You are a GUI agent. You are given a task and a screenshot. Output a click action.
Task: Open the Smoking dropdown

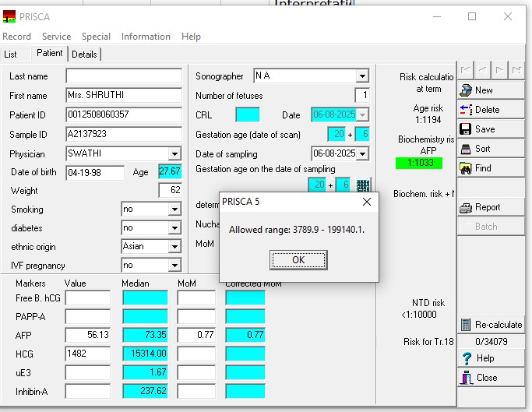tap(174, 210)
